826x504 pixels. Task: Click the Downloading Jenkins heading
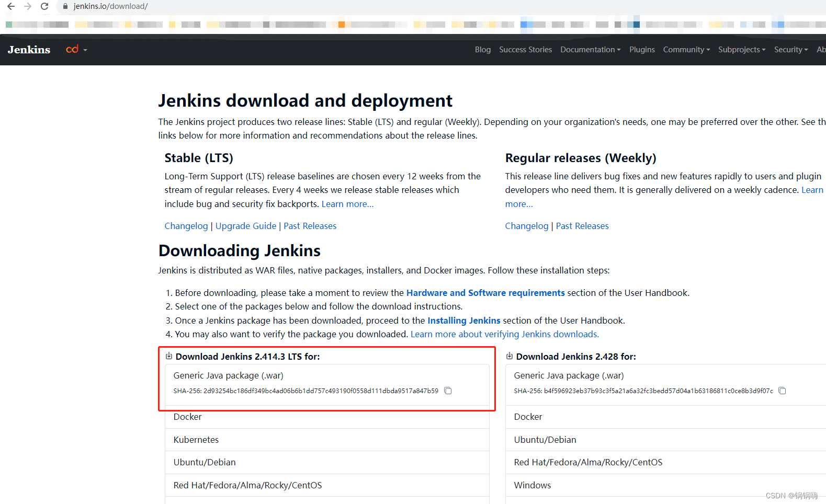(240, 251)
